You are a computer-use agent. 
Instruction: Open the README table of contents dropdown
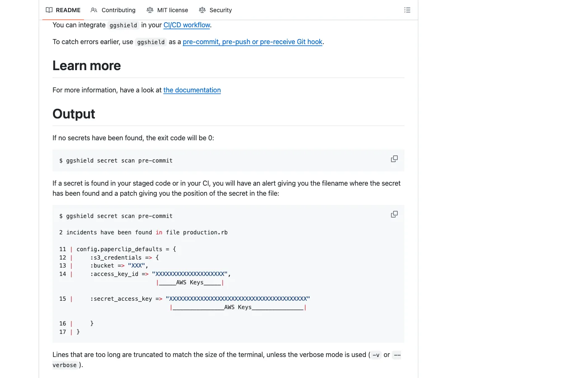coord(407,10)
